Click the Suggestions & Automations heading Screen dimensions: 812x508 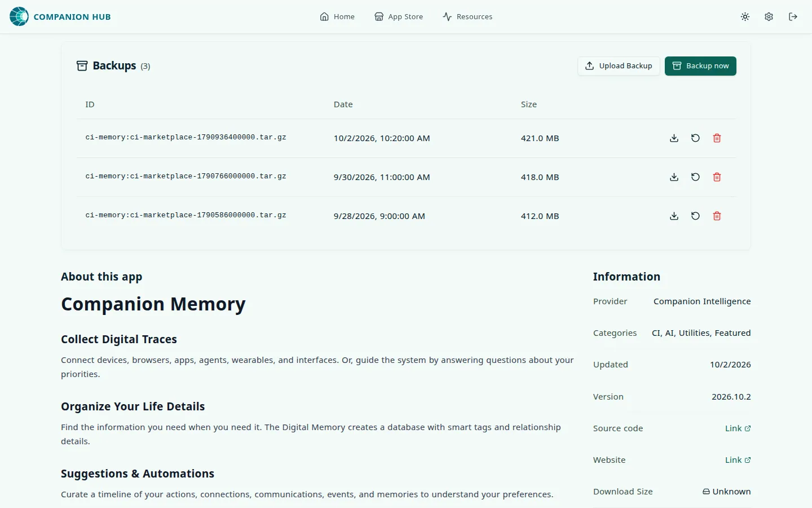point(138,474)
